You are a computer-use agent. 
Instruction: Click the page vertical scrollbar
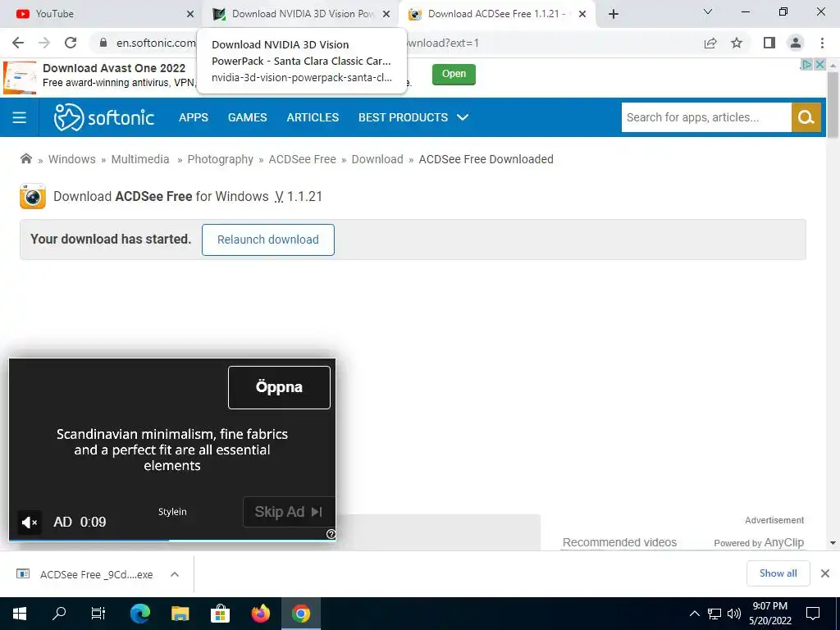(833, 106)
